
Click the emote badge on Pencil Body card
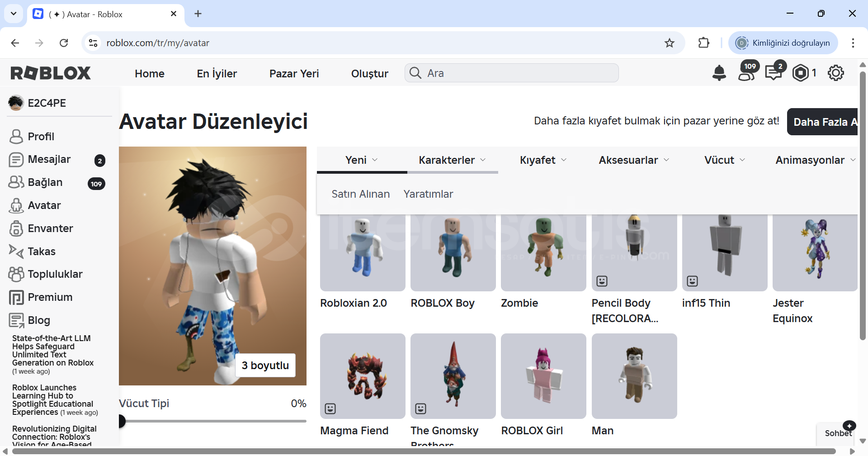(x=602, y=281)
